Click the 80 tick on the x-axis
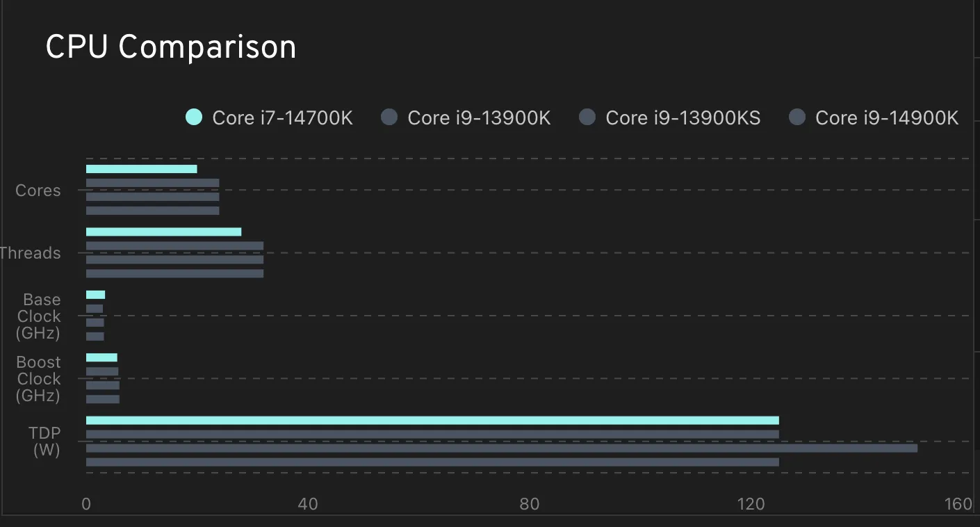Image resolution: width=980 pixels, height=527 pixels. click(x=529, y=504)
